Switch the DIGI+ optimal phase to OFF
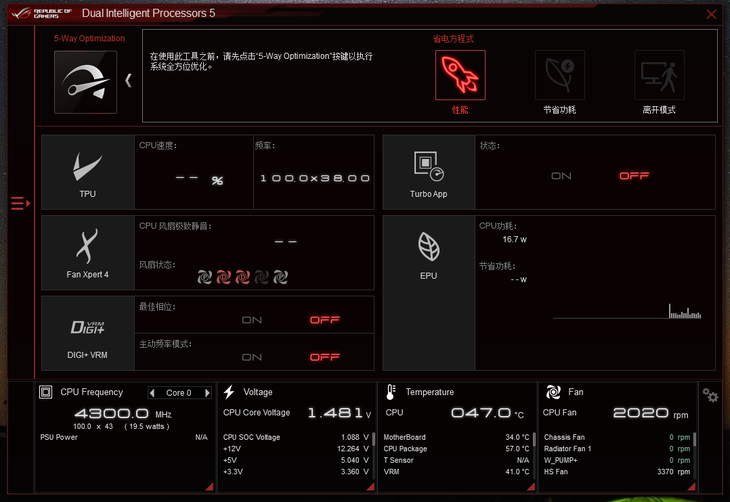Screen dimensions: 730x502 [325, 320]
